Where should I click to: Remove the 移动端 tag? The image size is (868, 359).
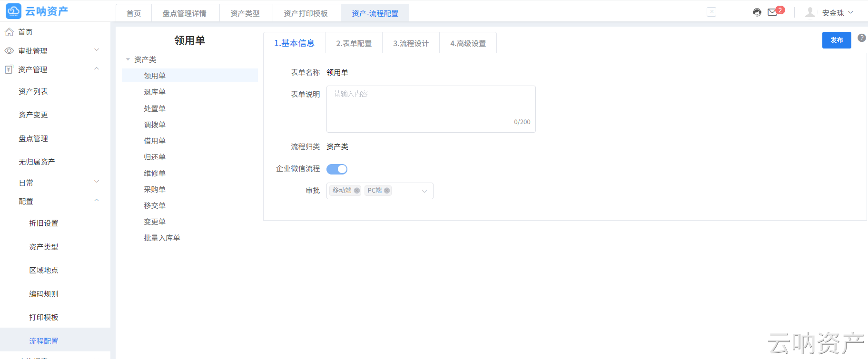(x=357, y=191)
